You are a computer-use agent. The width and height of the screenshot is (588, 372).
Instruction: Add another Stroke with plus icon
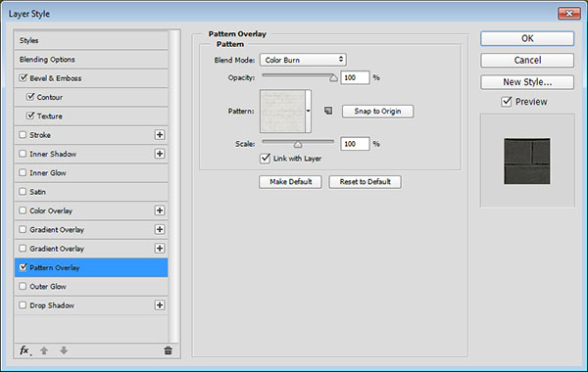point(160,135)
